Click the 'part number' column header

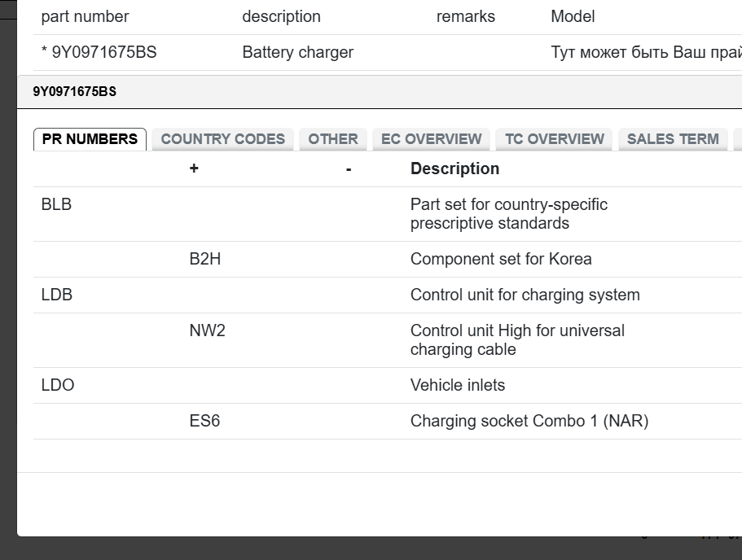click(85, 17)
